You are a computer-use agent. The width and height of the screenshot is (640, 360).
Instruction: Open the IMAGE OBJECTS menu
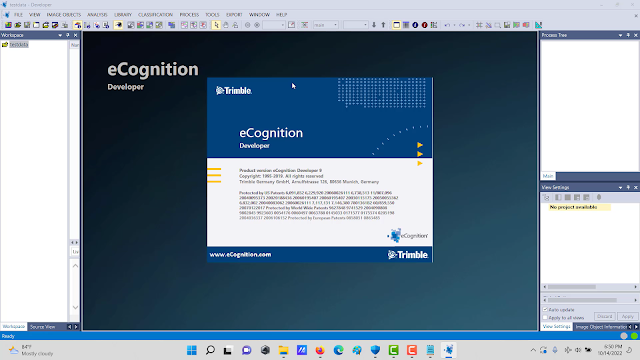tap(64, 15)
